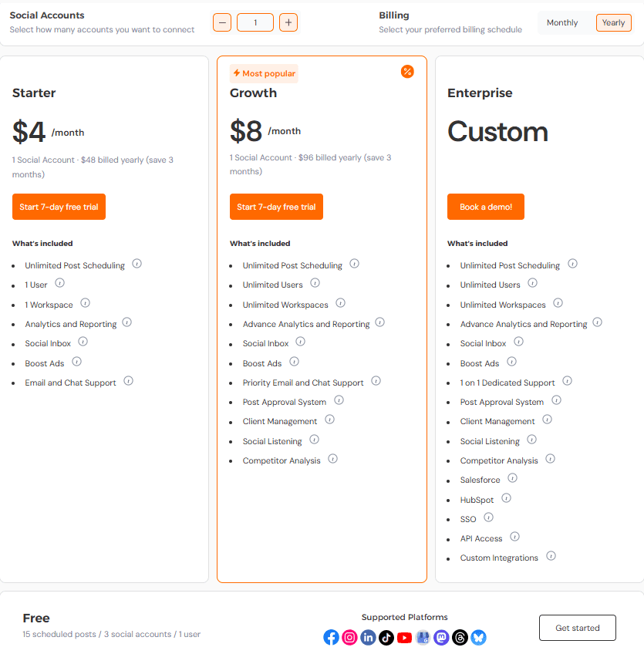
Task: Click the LinkedIn platform icon
Action: click(x=368, y=638)
